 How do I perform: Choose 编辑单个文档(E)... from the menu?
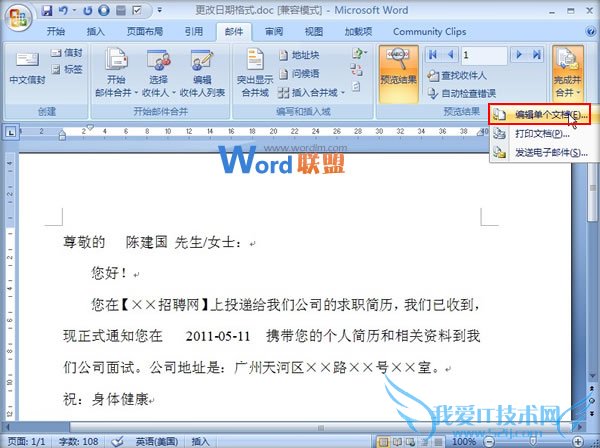coord(540,114)
